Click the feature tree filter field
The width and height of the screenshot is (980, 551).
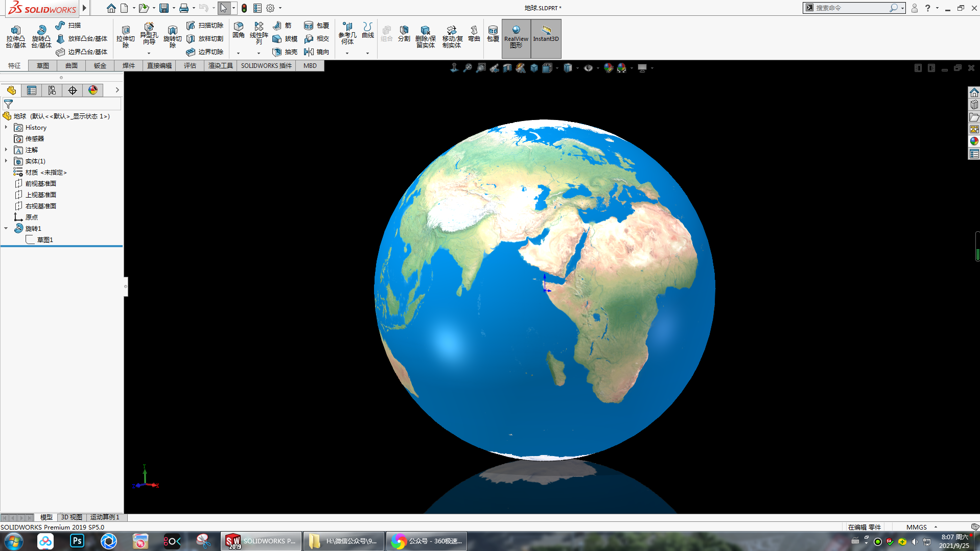pos(62,104)
